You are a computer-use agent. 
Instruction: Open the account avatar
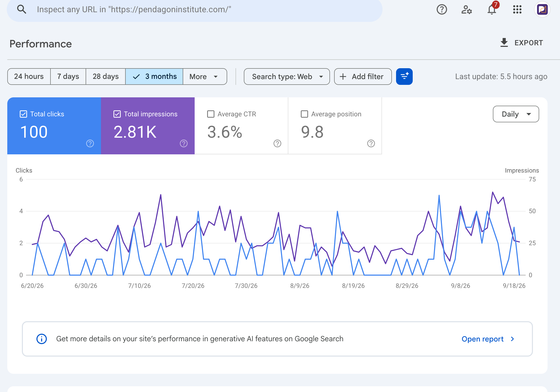pos(542,10)
